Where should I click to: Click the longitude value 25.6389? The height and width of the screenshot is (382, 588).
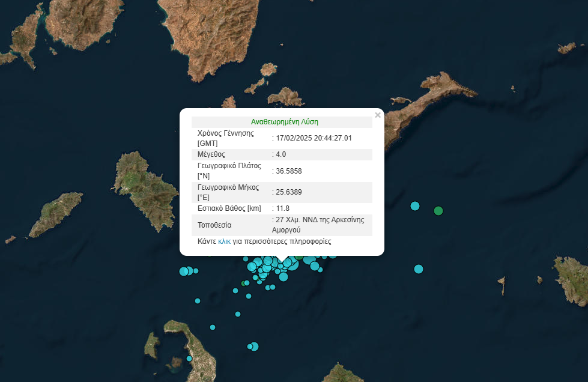click(x=288, y=192)
